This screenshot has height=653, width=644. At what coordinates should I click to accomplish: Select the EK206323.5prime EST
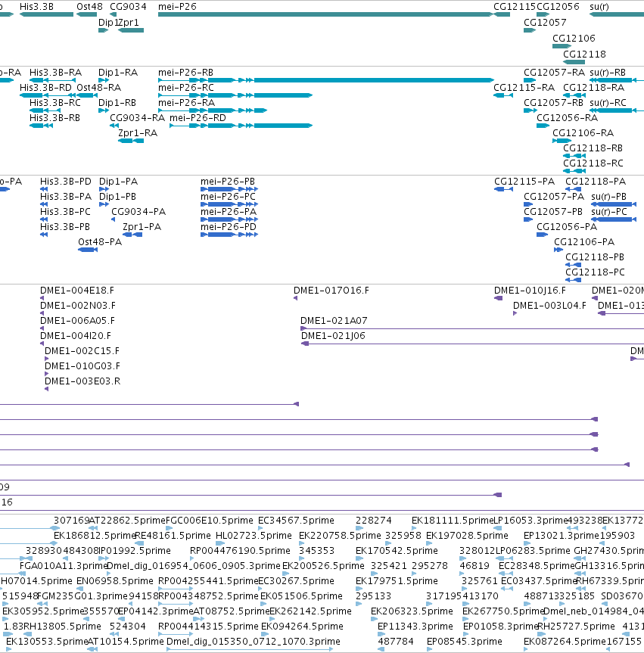(374, 619)
